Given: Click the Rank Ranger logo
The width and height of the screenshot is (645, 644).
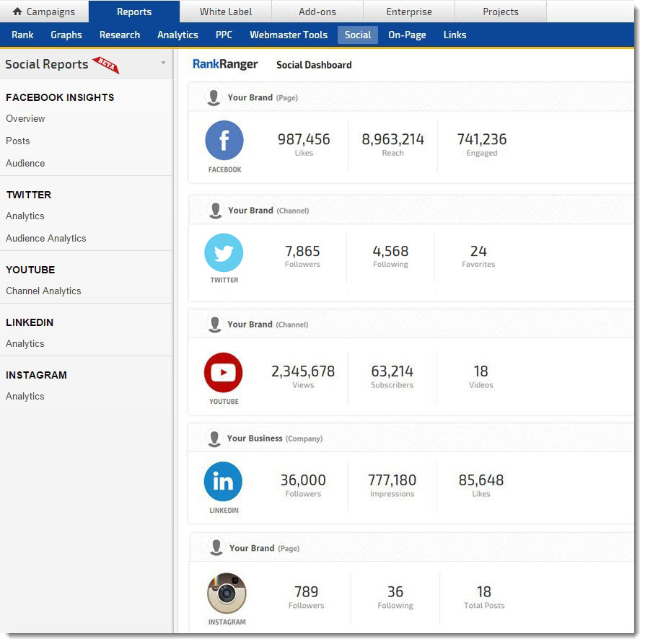Looking at the screenshot, I should 225,64.
